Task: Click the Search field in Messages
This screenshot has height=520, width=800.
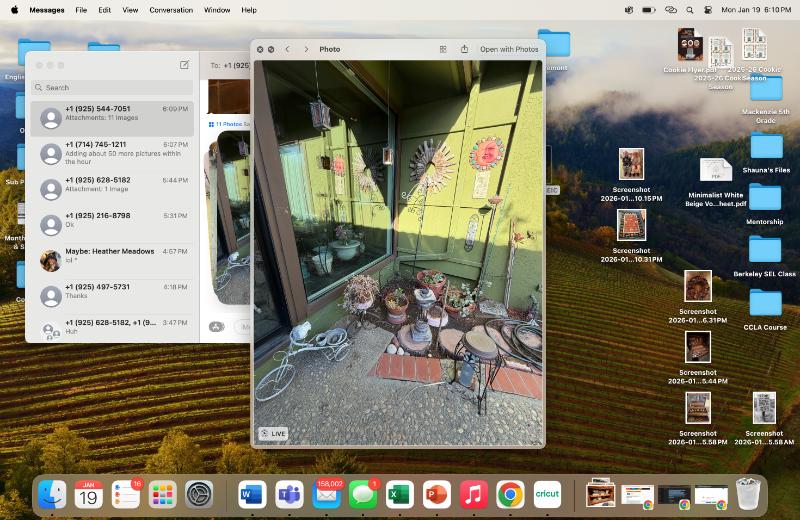Action: tap(110, 88)
